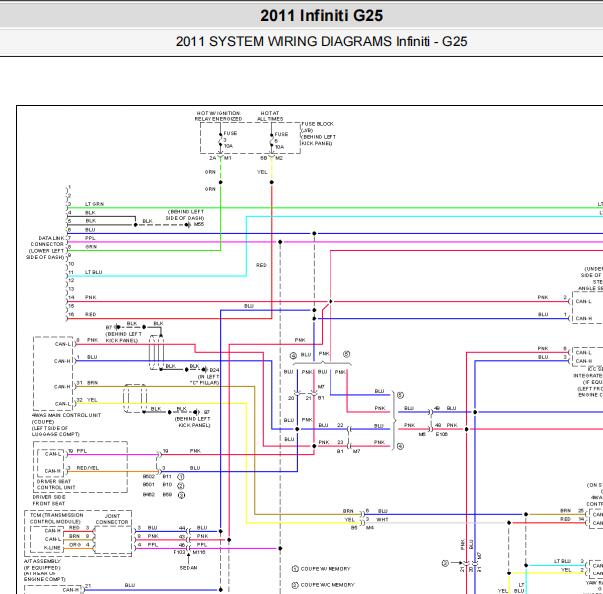This screenshot has width=603, height=594.
Task: Click the "2011 Infiniti G25" page title
Action: (x=321, y=16)
